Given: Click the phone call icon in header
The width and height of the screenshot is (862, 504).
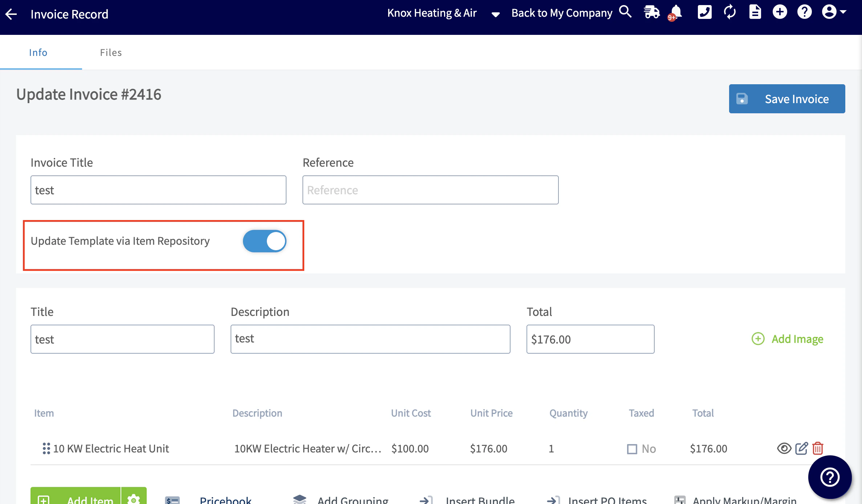Looking at the screenshot, I should coord(704,12).
